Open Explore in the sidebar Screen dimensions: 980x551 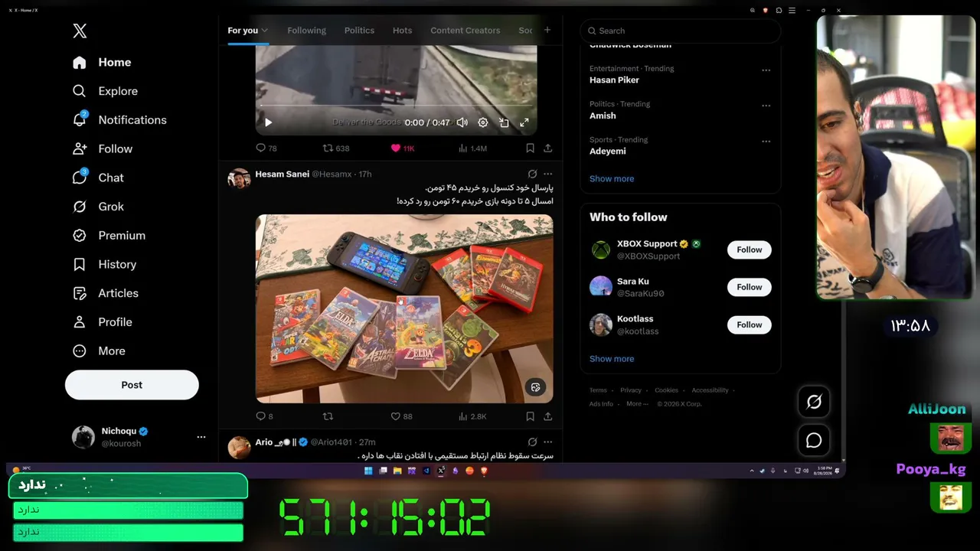(105, 91)
